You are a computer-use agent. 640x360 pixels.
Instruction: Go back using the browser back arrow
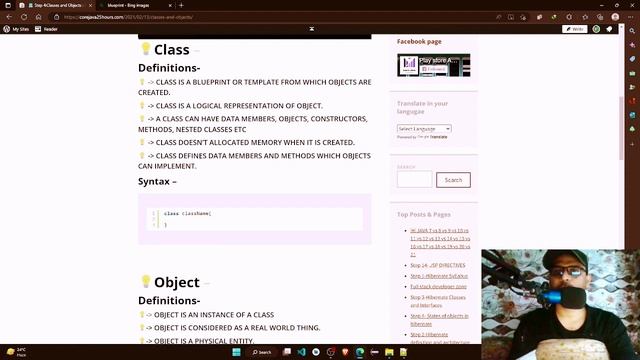pos(9,17)
